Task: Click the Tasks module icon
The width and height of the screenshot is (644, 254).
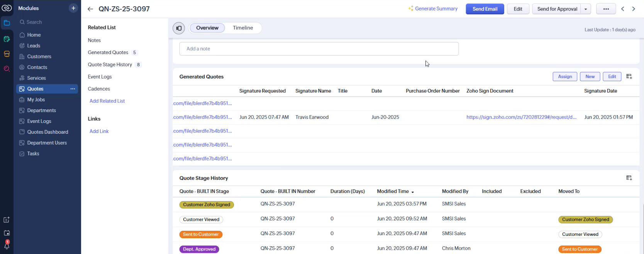Action: (22, 153)
